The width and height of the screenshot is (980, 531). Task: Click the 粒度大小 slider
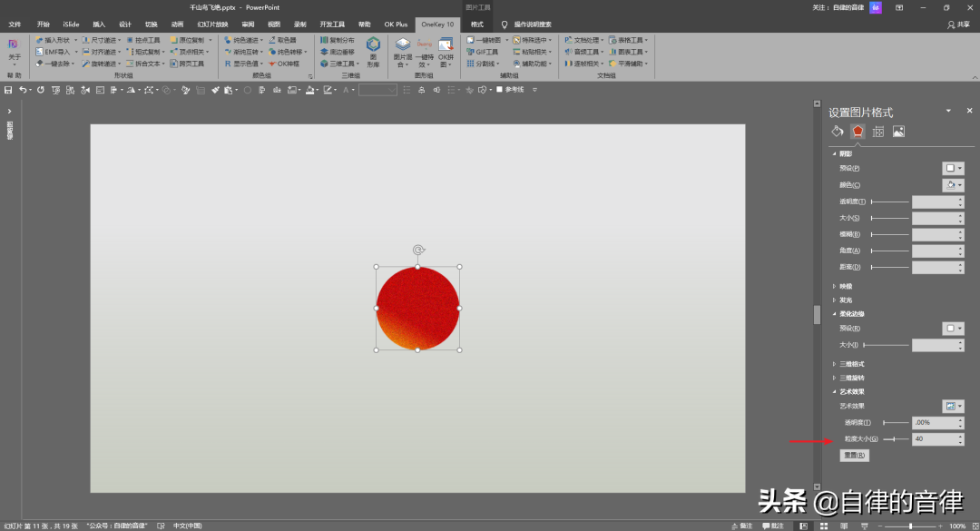(x=895, y=439)
